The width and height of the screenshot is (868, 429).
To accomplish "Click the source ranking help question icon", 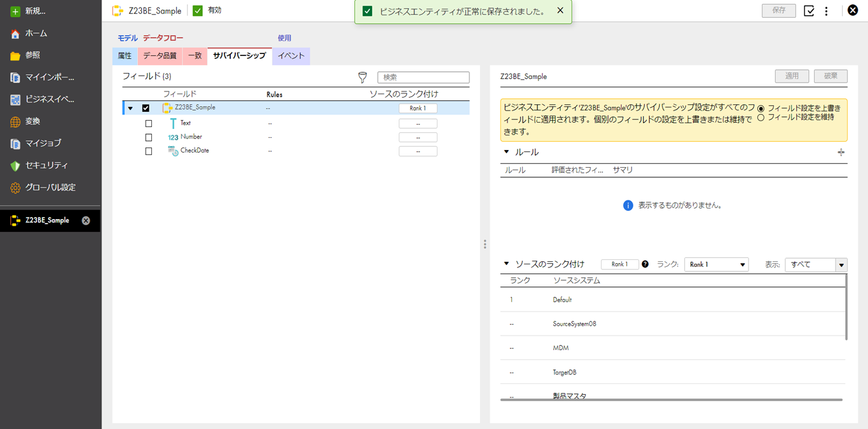I will (x=645, y=264).
